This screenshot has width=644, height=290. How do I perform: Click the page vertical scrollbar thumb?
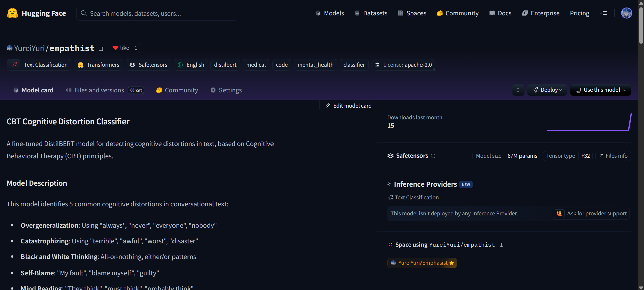(641, 25)
